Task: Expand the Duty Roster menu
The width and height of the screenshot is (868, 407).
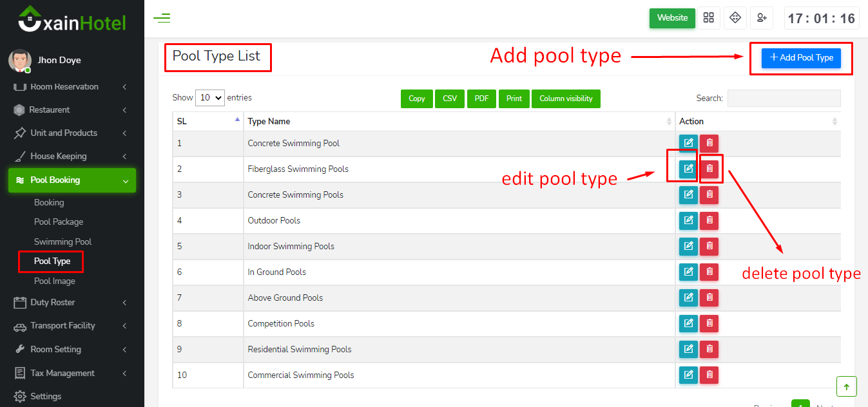Action: (72, 303)
